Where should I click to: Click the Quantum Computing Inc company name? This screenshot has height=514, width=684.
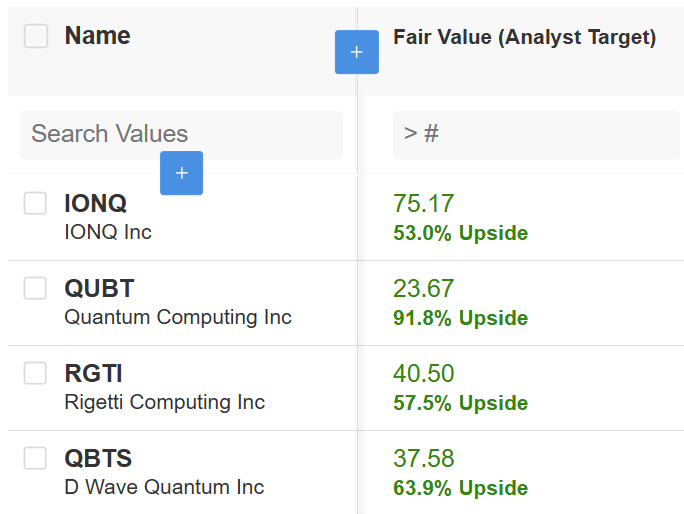(178, 317)
